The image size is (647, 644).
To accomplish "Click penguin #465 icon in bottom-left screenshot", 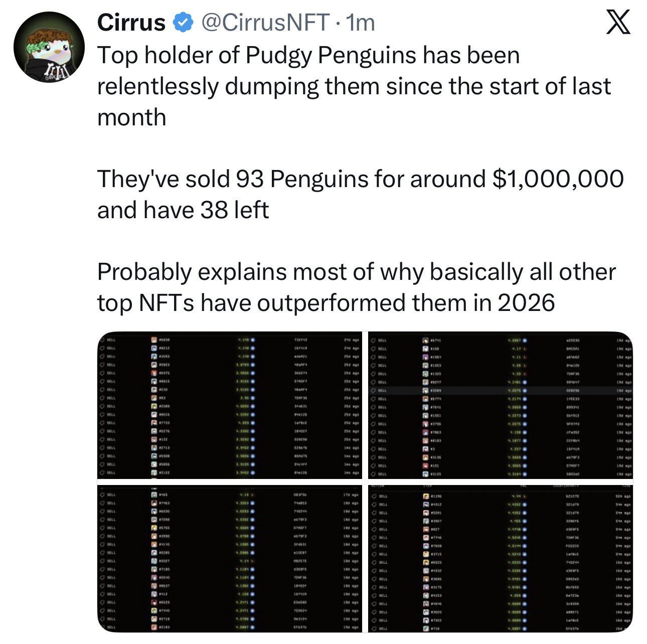I will [x=155, y=495].
